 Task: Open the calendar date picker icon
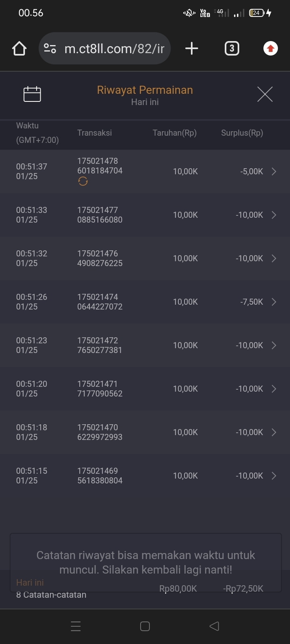click(32, 94)
